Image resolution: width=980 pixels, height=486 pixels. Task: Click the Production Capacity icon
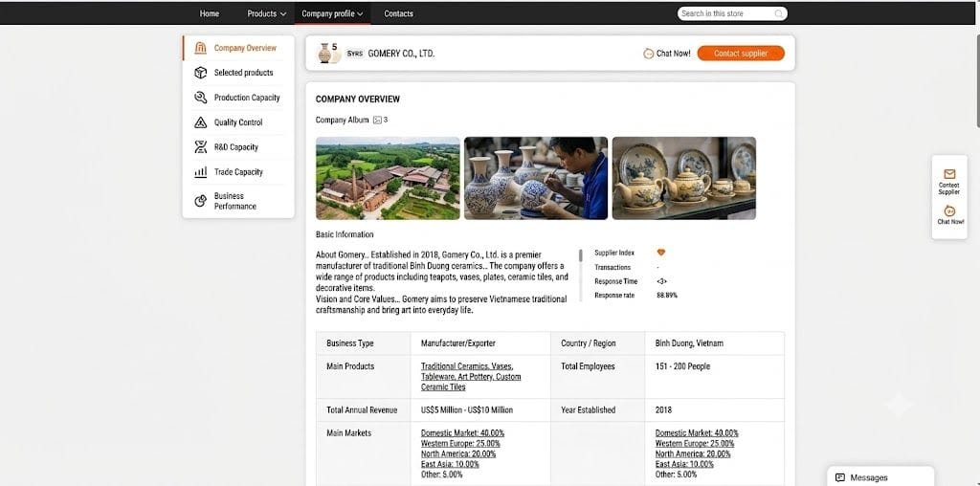click(201, 98)
